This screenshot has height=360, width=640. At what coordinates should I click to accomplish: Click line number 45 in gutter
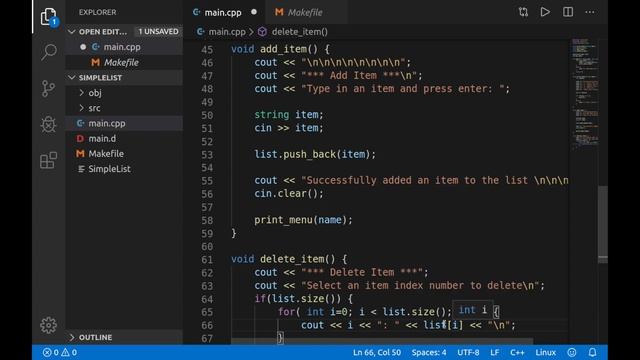pos(207,50)
